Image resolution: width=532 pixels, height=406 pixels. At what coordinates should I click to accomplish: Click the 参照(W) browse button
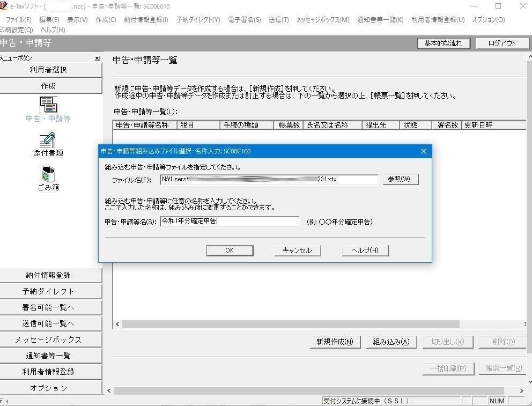401,179
